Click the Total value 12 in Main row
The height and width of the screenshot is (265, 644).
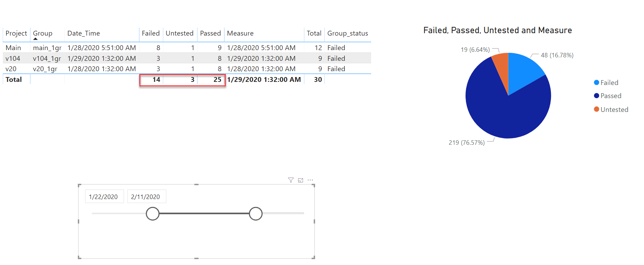318,48
